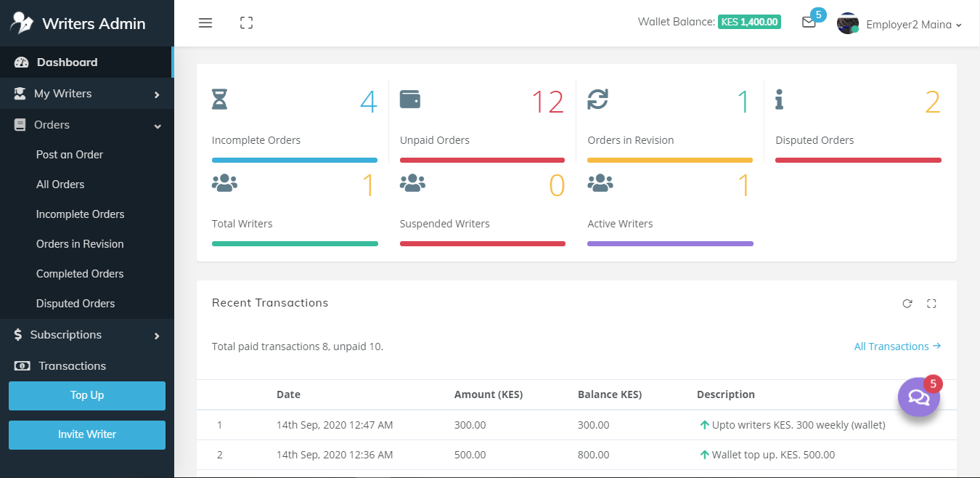Click the Total Writers people icon
The height and width of the screenshot is (478, 980).
(x=224, y=183)
